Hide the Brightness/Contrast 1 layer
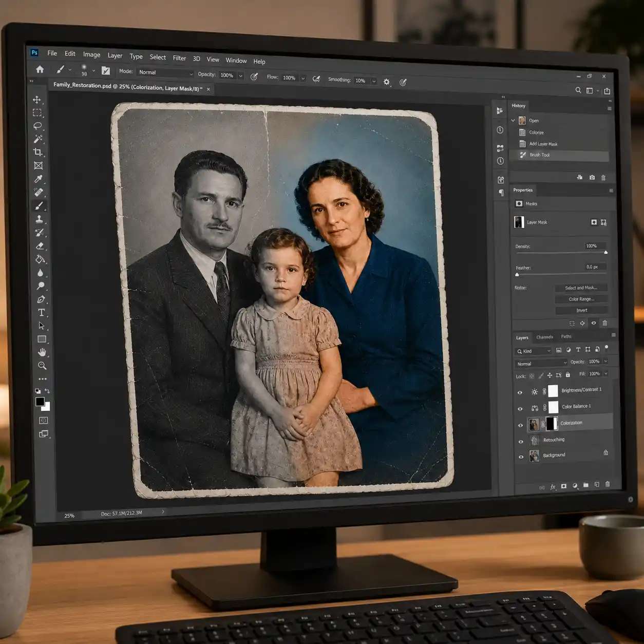 point(520,392)
